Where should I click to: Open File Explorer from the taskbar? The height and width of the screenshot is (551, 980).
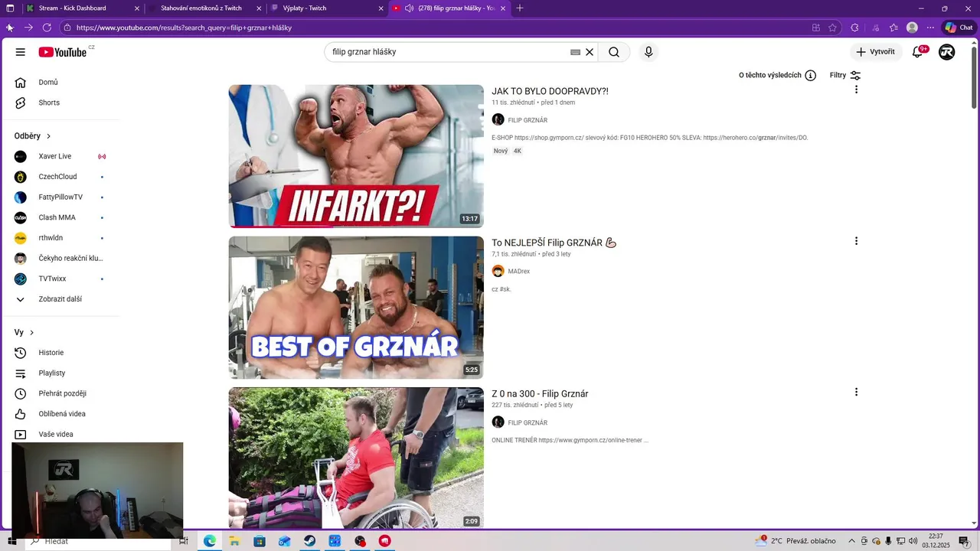(x=234, y=541)
